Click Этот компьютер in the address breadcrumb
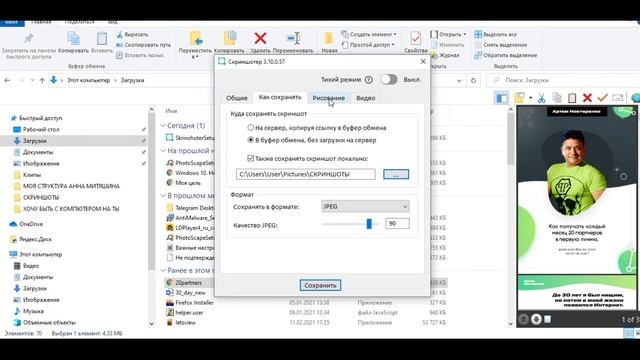 (89, 80)
